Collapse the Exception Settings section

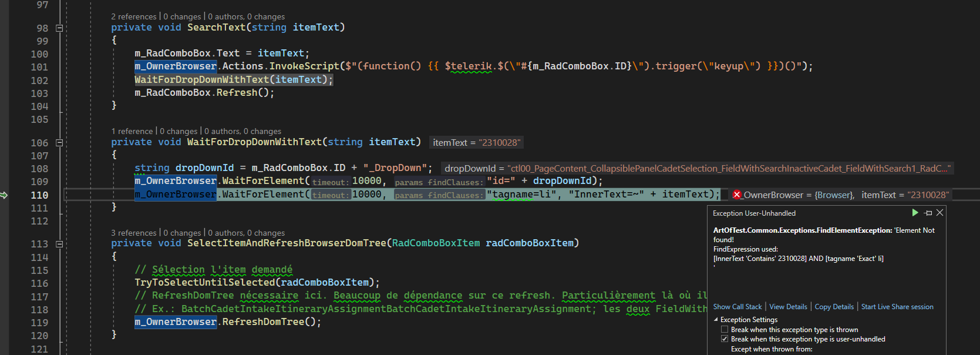[716, 320]
